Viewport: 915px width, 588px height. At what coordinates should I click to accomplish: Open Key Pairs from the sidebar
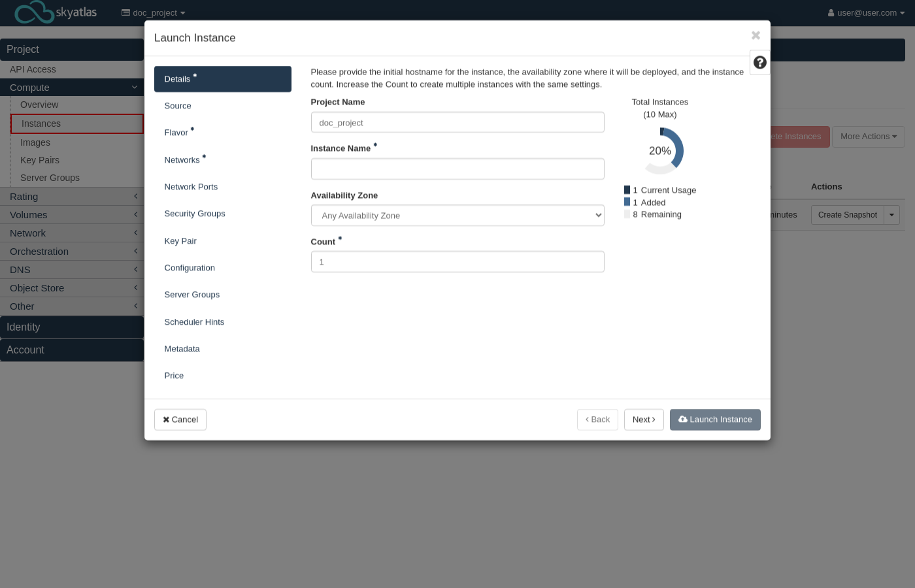click(x=40, y=160)
